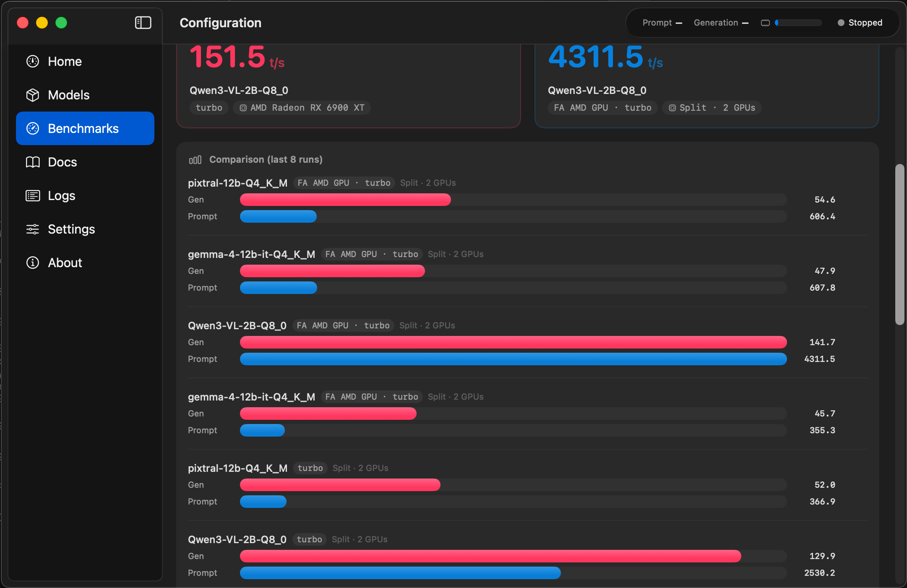The width and height of the screenshot is (907, 588).
Task: Click the Stopped status label
Action: [x=865, y=23]
